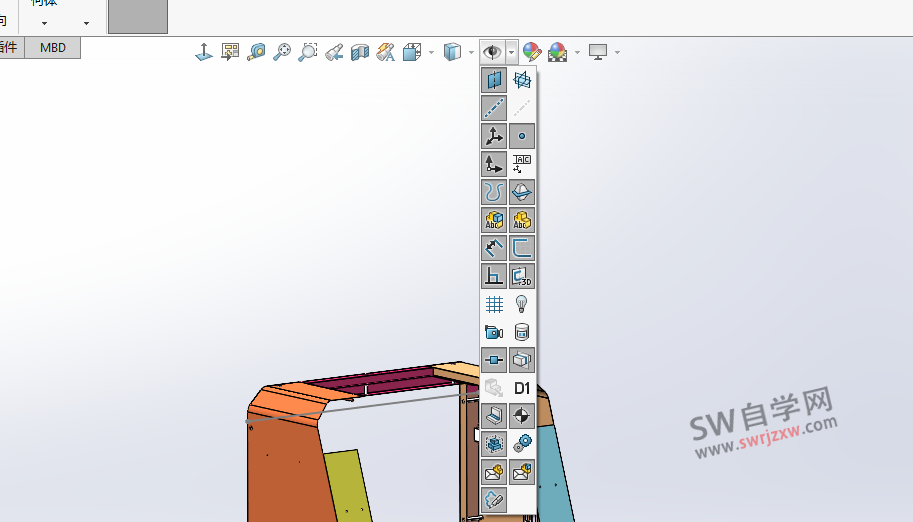Toggle View Live Section Planes
The width and height of the screenshot is (913, 522).
(522, 80)
